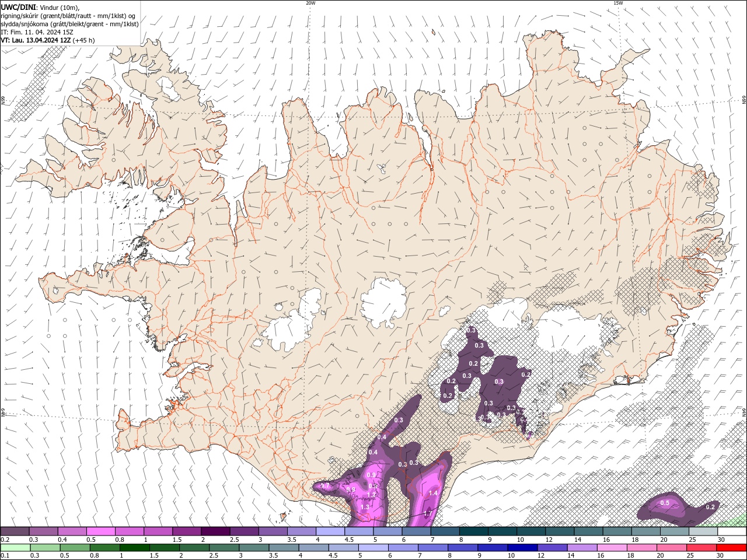Pick the violet 12 swatch in lower legend
This screenshot has width=747, height=560.
coord(553,548)
